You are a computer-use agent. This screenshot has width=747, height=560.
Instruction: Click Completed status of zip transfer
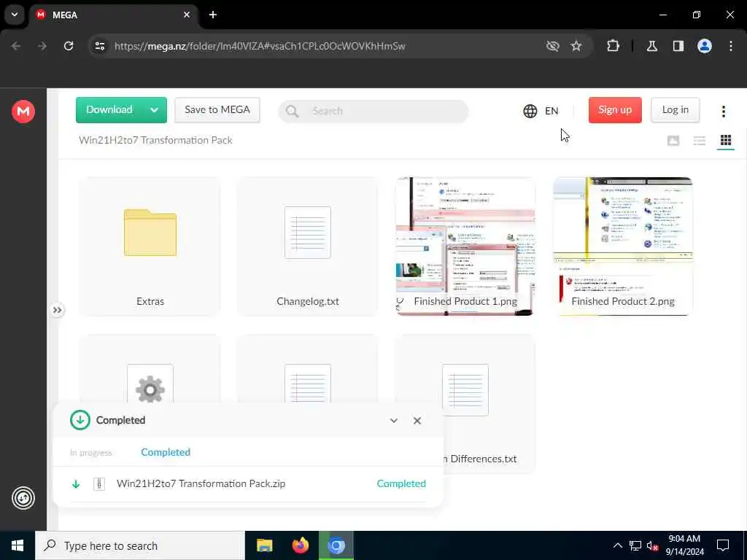coord(401,484)
